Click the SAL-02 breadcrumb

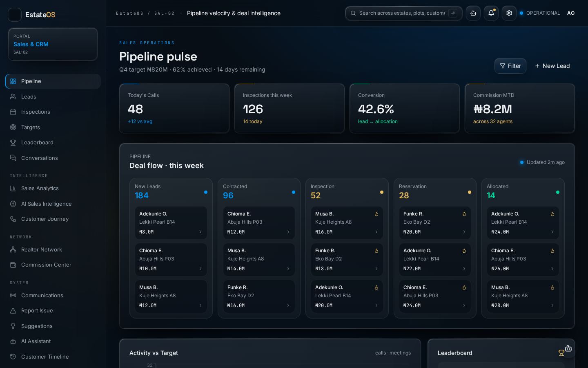tap(165, 13)
